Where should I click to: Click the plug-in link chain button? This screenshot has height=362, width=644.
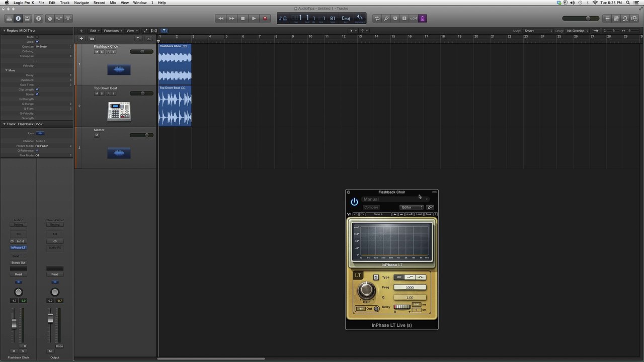coord(430,207)
